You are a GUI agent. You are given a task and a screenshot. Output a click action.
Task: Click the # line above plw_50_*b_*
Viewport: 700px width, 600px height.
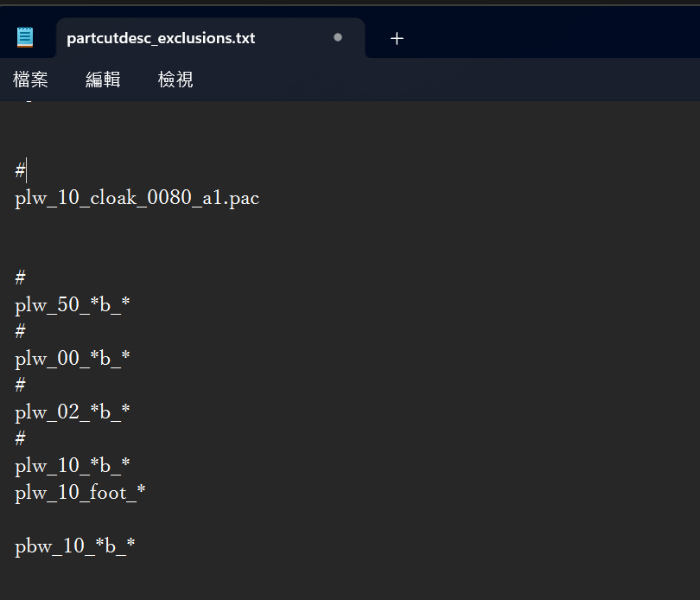(x=19, y=277)
